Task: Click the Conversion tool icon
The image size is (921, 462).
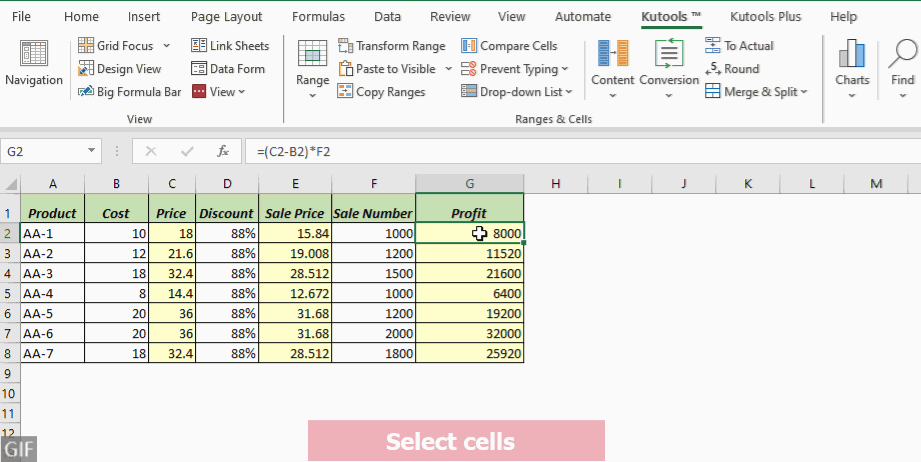Action: [669, 53]
